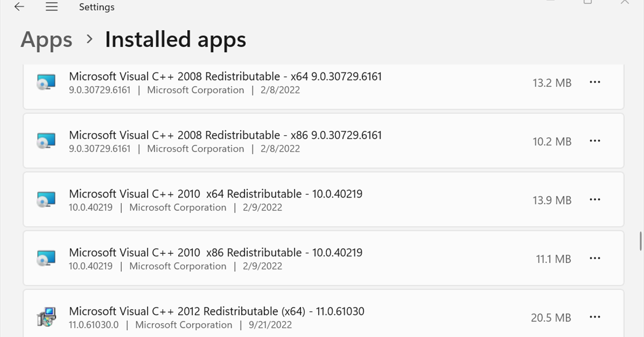644x337 pixels.
Task: Click the Visual C++ 2008 x86 app icon
Action: (x=46, y=142)
